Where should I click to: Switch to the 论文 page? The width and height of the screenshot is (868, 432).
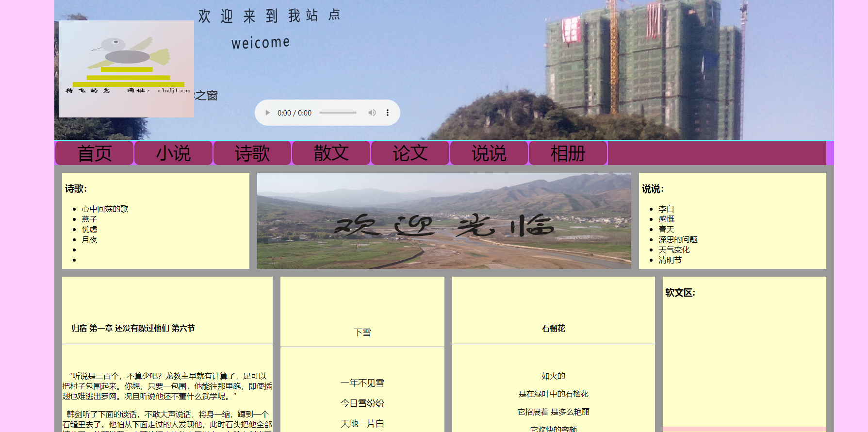tap(410, 153)
